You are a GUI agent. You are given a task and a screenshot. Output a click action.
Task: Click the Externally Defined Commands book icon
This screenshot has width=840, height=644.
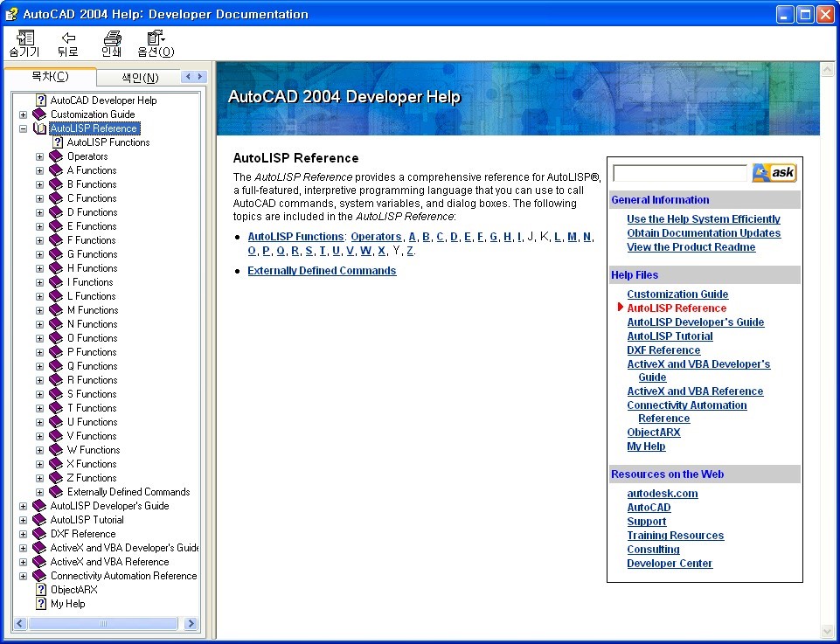(56, 491)
